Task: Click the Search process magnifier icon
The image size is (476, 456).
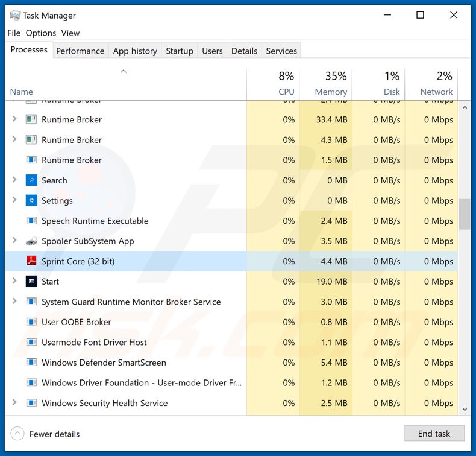Action: click(x=31, y=180)
